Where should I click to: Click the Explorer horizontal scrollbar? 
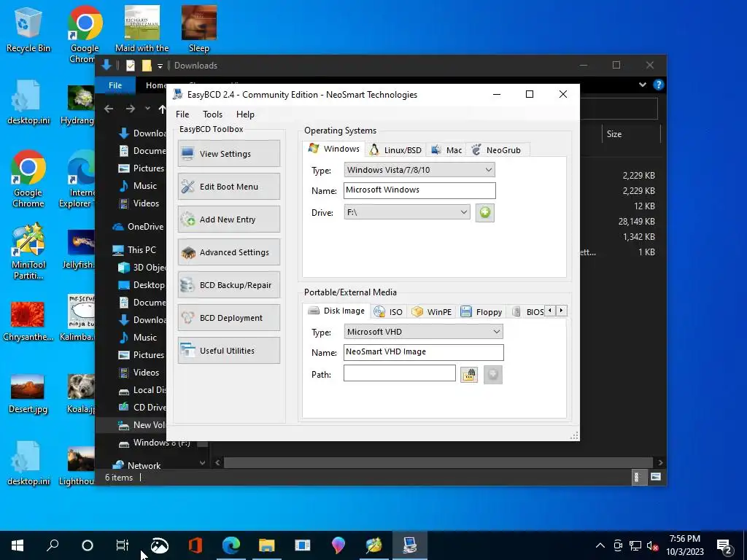click(438, 462)
